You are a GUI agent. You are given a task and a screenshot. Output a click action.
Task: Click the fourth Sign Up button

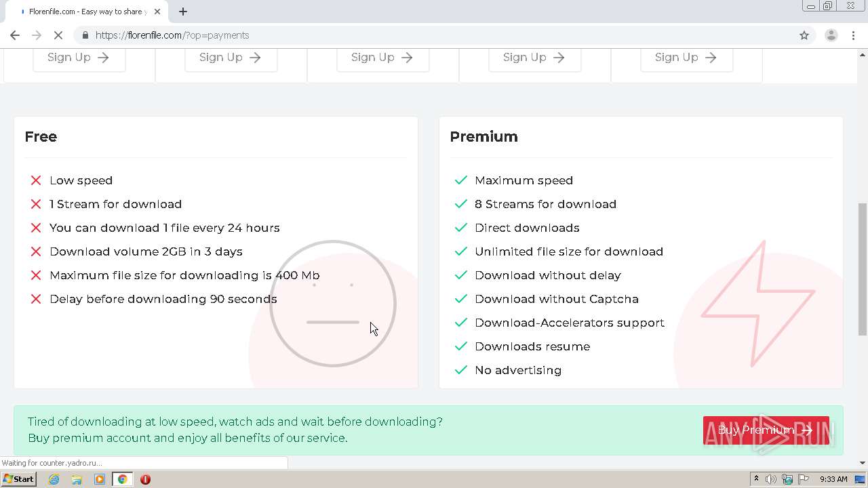534,58
